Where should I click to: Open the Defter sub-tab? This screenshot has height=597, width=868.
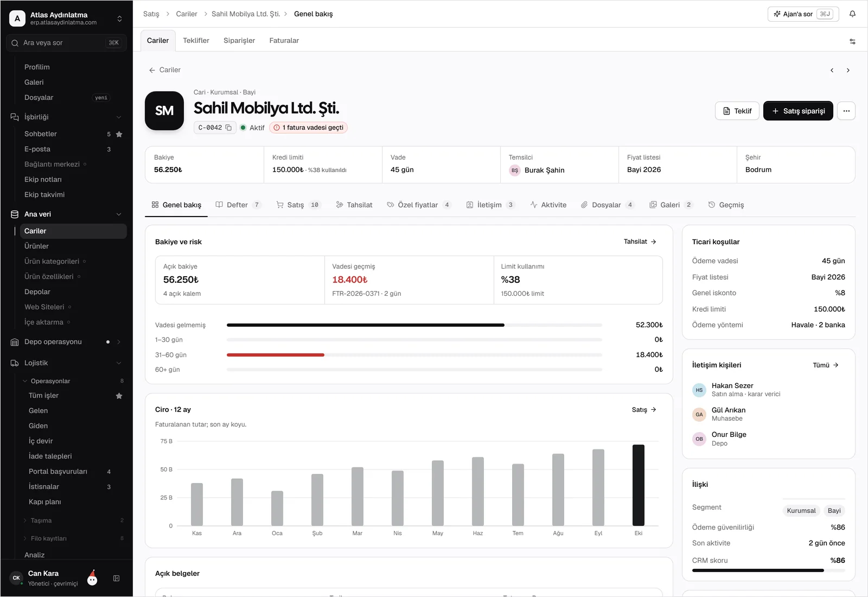239,205
